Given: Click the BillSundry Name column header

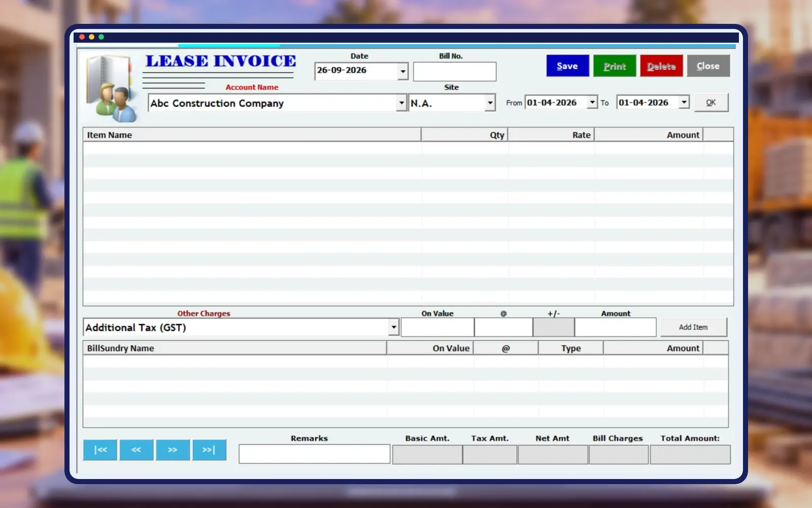Looking at the screenshot, I should click(234, 348).
